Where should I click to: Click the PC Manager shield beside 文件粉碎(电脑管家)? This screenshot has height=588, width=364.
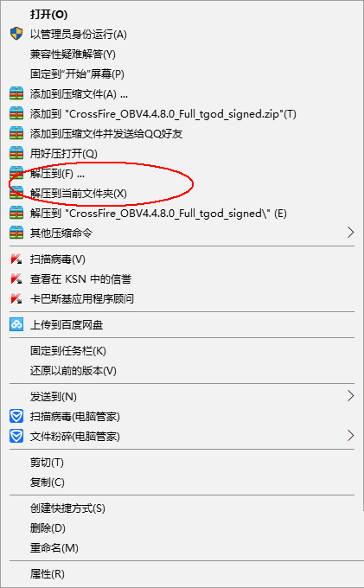tap(16, 436)
